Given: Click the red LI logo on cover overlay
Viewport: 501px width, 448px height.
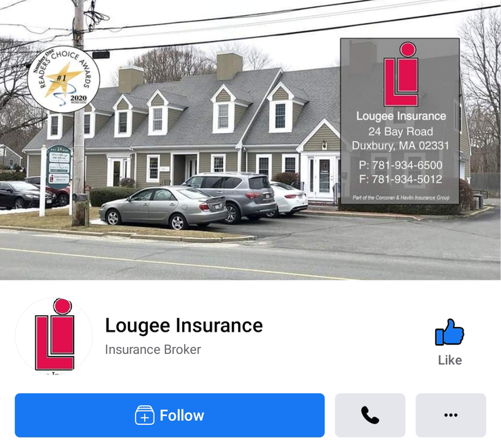Looking at the screenshot, I should tap(401, 74).
